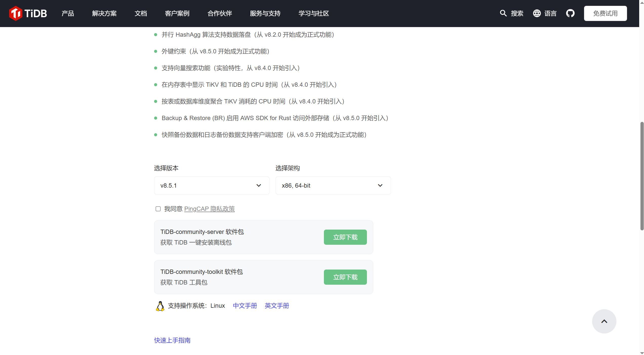644x355 pixels.
Task: Check the PingCAP privacy policy agreement box
Action: pyautogui.click(x=158, y=209)
